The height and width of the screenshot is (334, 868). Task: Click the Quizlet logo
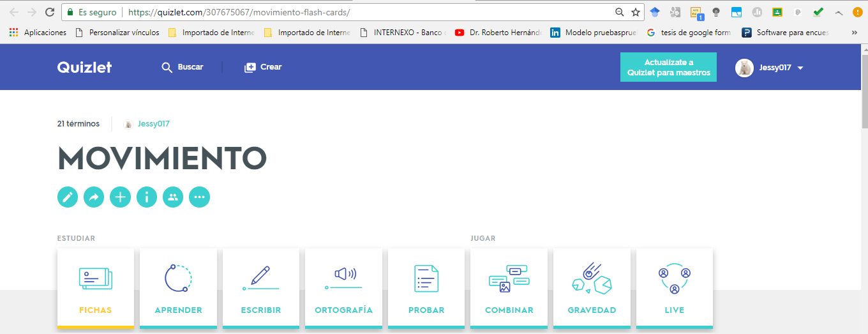(x=84, y=67)
